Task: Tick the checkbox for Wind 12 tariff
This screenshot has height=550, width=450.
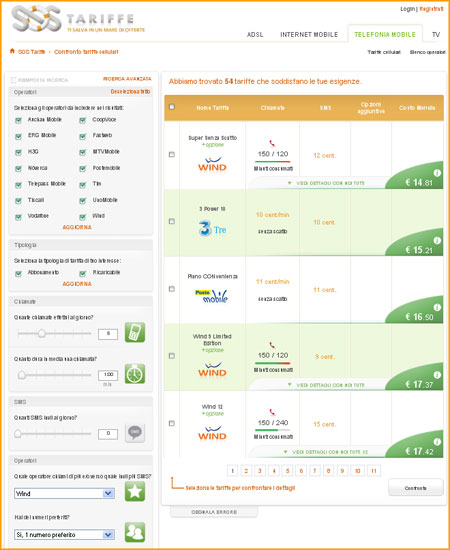Action: coord(172,423)
